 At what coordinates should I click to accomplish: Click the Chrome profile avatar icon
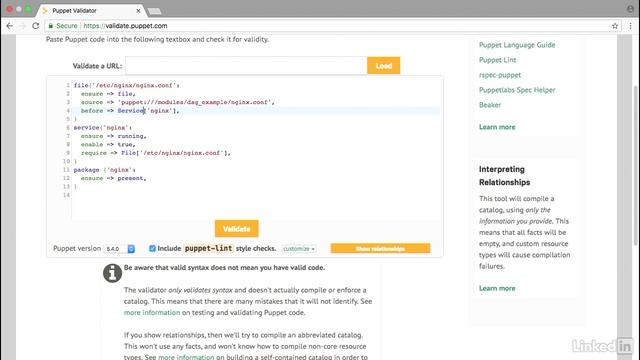(x=630, y=9)
